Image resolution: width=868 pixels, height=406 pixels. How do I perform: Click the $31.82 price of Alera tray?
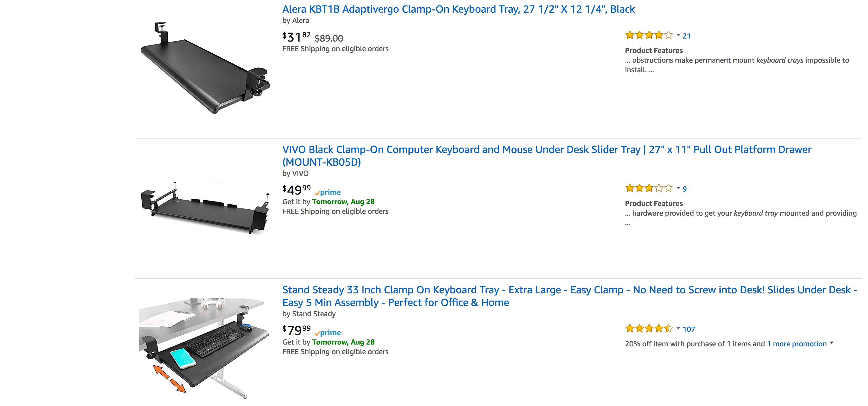[x=296, y=37]
